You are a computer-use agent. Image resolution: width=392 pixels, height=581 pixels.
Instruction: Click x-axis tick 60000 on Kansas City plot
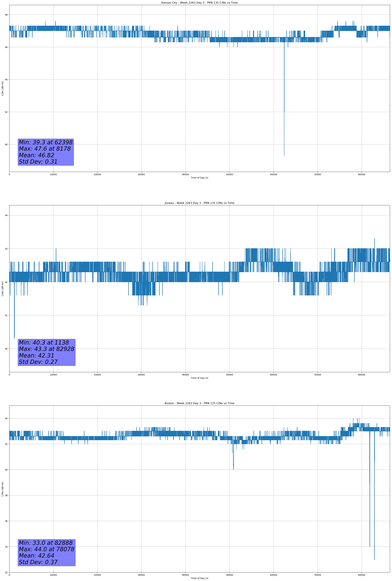[x=273, y=175]
